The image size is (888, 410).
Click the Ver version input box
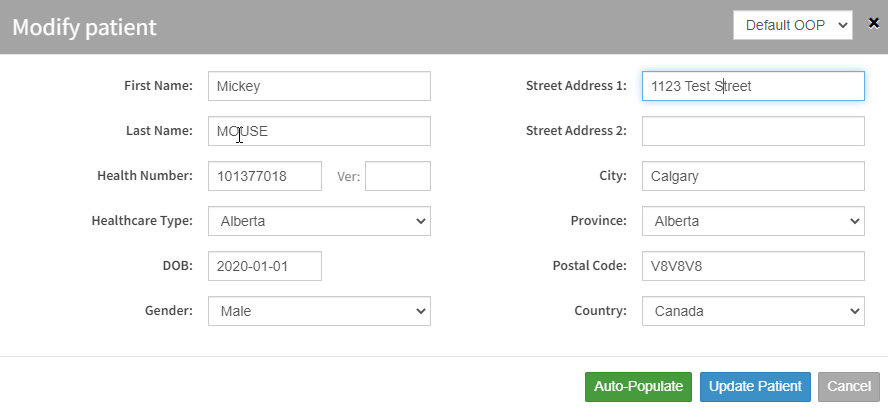click(x=398, y=176)
